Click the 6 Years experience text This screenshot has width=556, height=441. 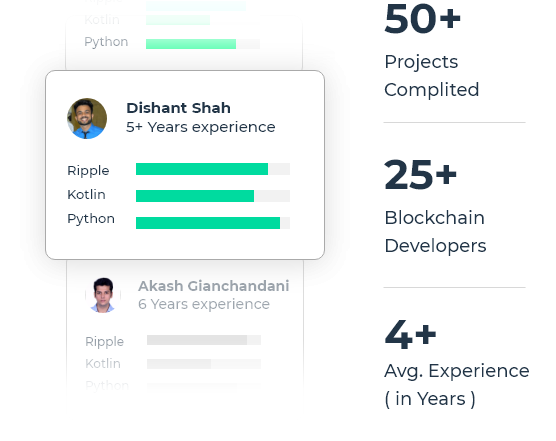click(204, 304)
